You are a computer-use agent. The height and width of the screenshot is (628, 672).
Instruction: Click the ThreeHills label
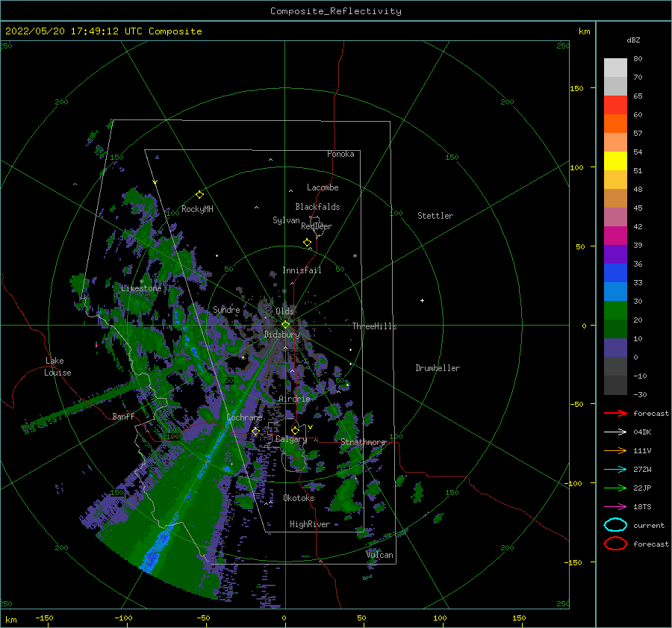[x=374, y=326]
